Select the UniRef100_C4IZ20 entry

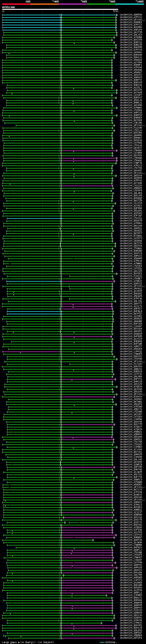131,186
